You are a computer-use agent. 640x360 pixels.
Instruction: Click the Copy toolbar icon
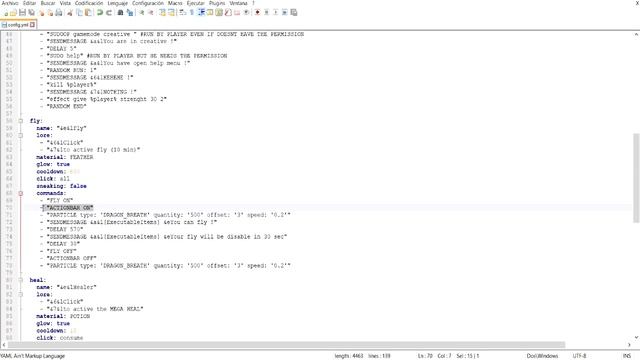tap(79, 13)
